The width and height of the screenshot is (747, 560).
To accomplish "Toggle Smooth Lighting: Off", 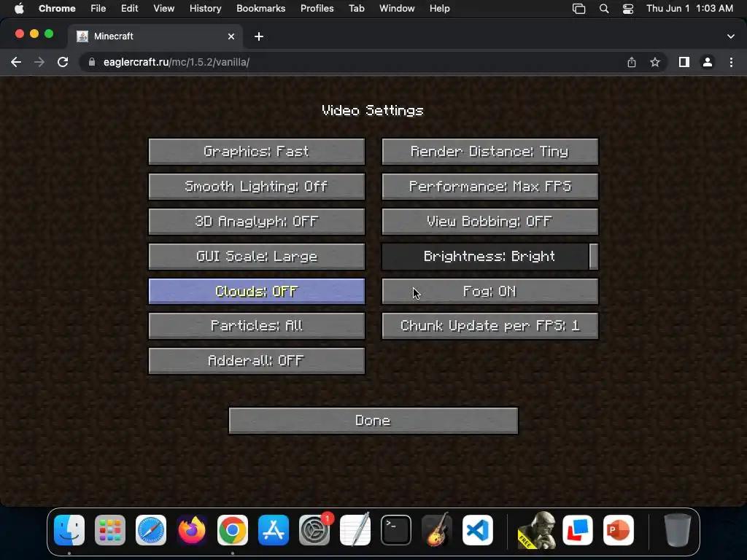I will [x=257, y=186].
